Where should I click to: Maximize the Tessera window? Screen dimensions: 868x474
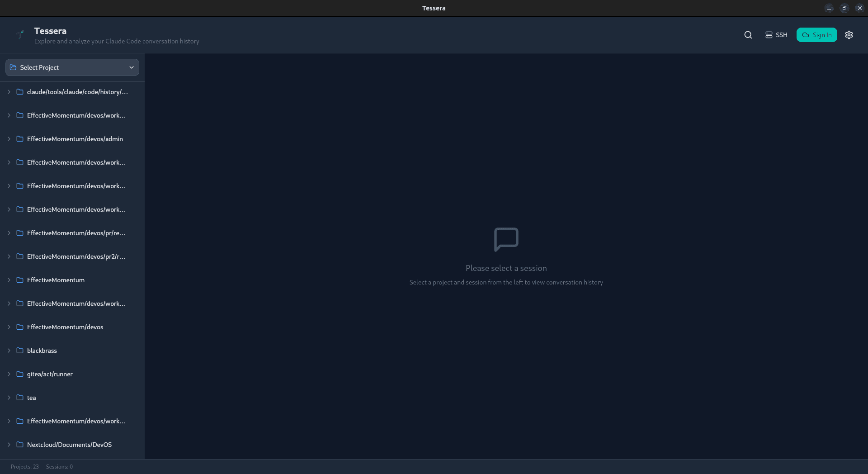[x=844, y=8]
